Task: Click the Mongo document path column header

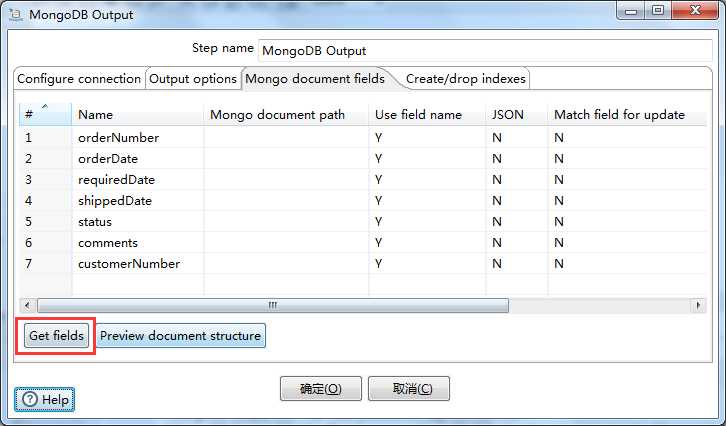Action: click(286, 114)
